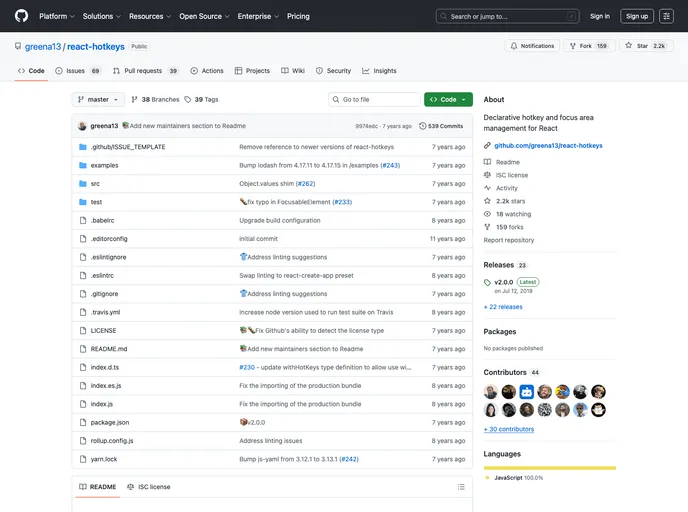Open the + 22 releases link
The image size is (688, 512).
(503, 307)
